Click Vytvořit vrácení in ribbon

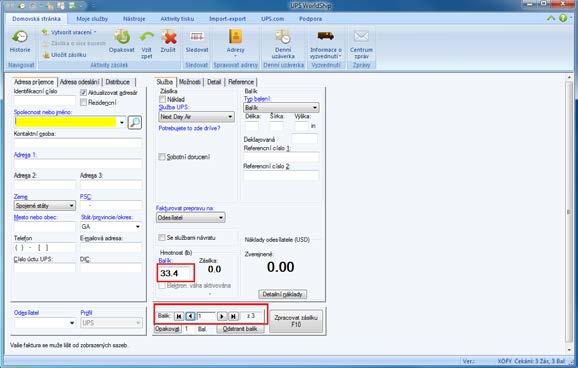tap(69, 32)
